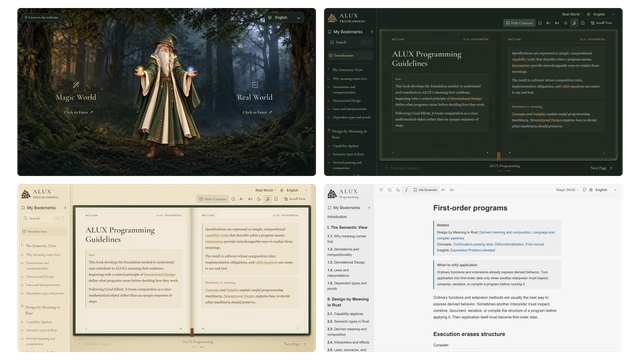
Task: Open the search icon in the cream reader toolbar
Action: (233, 199)
